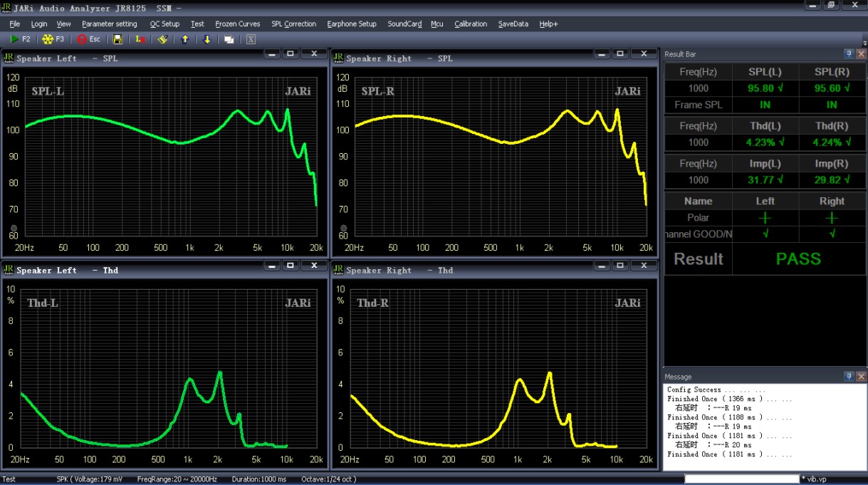Start the test with the F2 play icon
The height and width of the screenshot is (485, 868).
pos(14,39)
